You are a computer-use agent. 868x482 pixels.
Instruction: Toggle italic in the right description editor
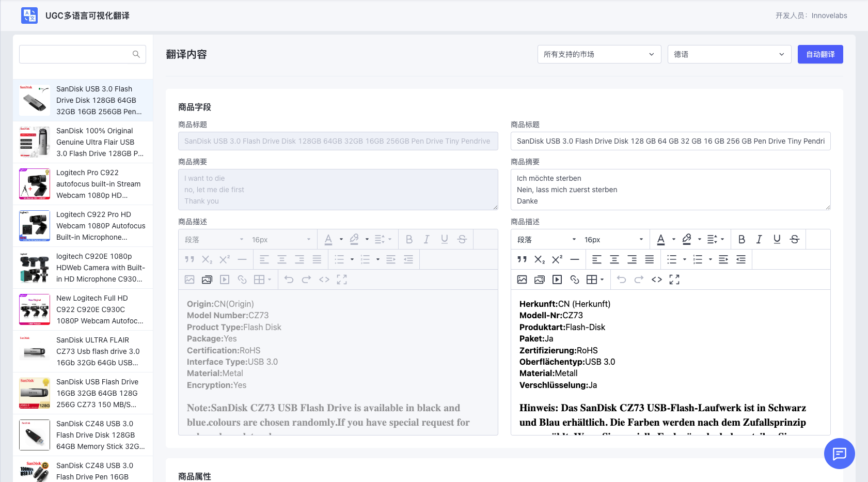point(759,239)
